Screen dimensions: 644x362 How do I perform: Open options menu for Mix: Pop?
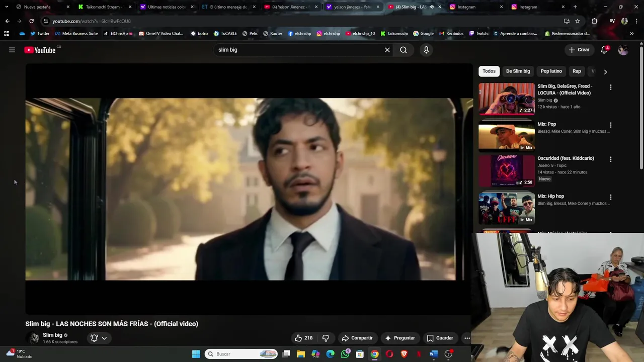(611, 125)
